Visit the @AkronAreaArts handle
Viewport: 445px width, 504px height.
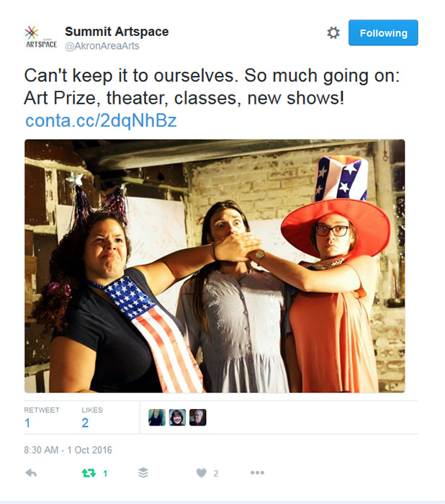(x=102, y=46)
